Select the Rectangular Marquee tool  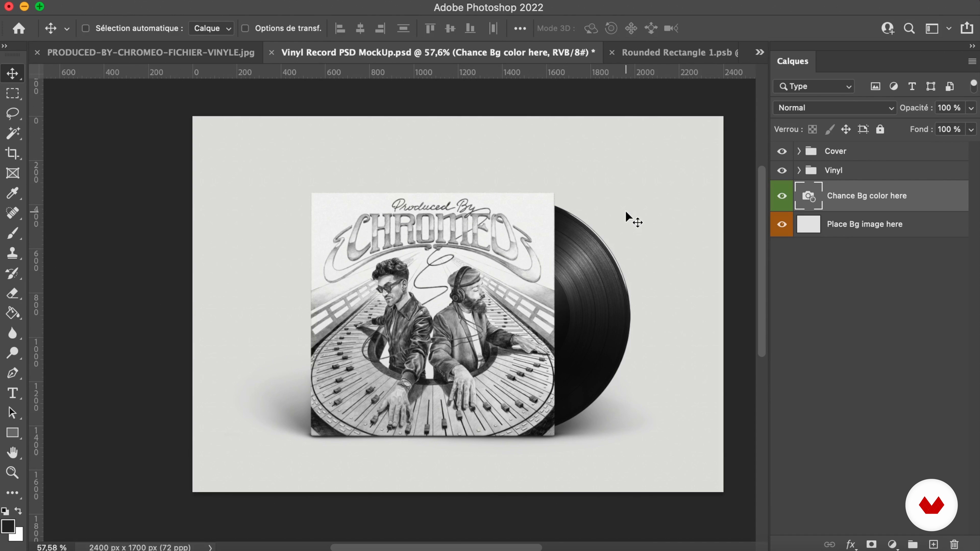click(x=12, y=94)
